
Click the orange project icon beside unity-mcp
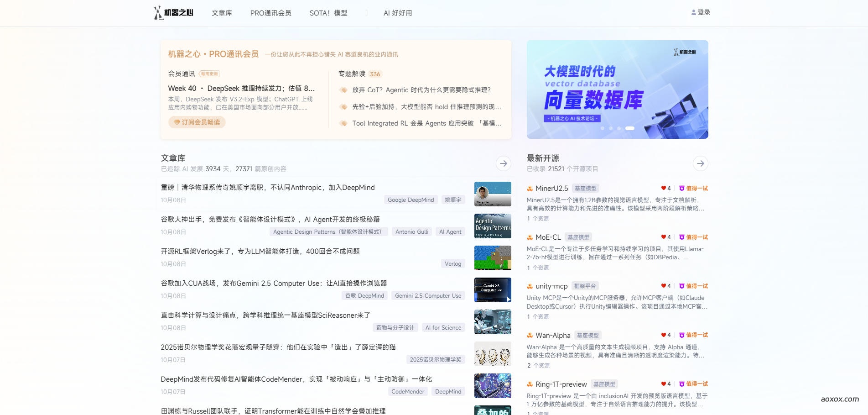(x=530, y=286)
